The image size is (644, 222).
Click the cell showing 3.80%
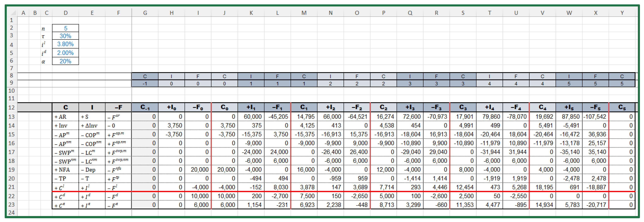coord(66,44)
